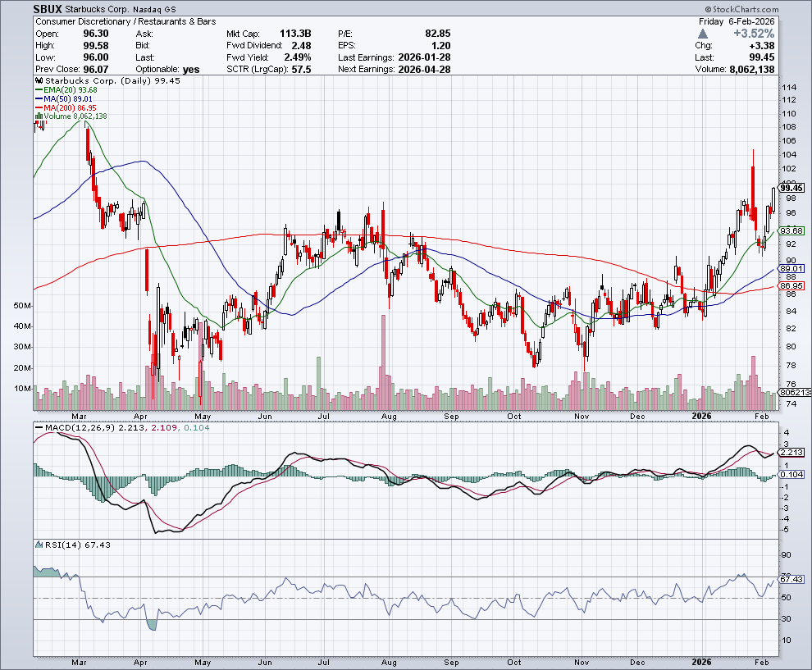The width and height of the screenshot is (812, 670).
Task: Click the Apr month label under price chart
Action: [140, 417]
